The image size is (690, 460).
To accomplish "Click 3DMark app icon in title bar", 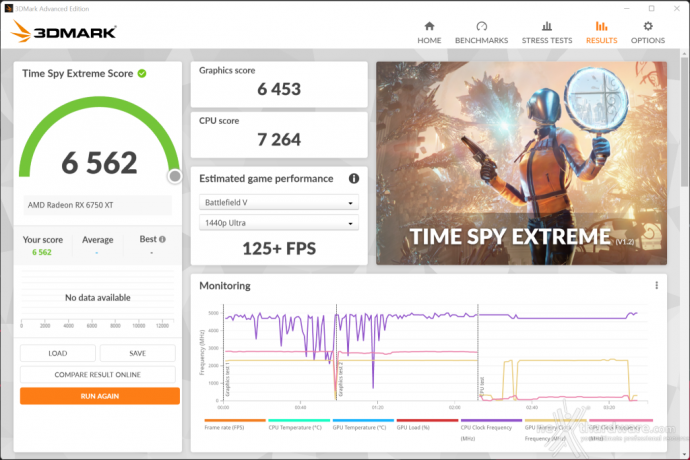I will coord(8,8).
